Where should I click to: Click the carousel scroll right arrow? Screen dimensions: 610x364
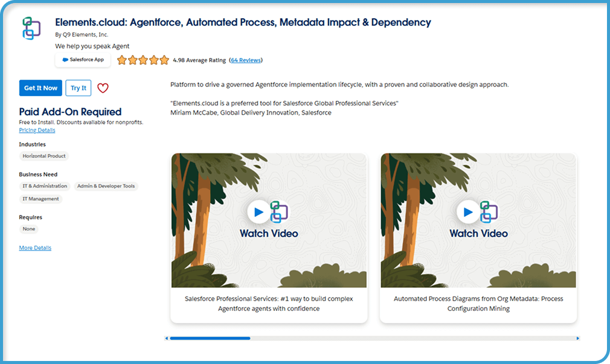click(x=578, y=338)
